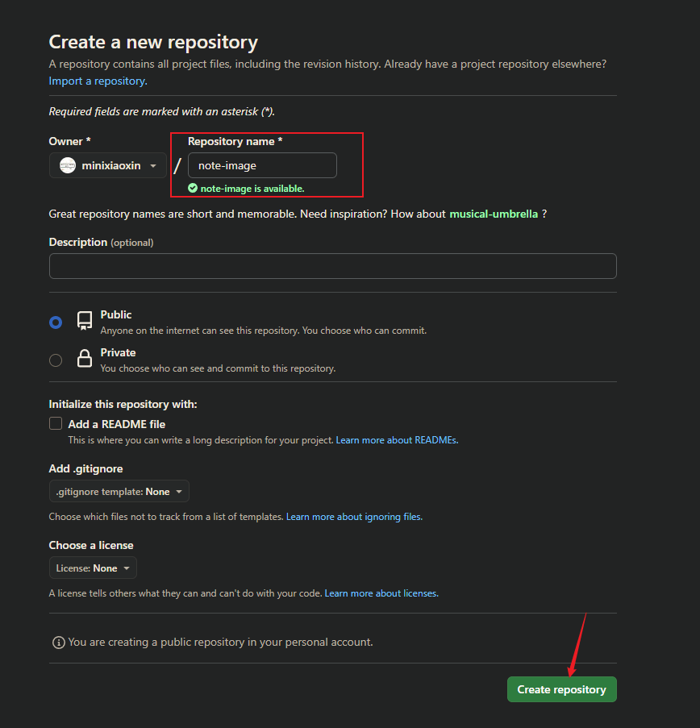The width and height of the screenshot is (700, 728).
Task: Click the Create repository button
Action: (x=561, y=689)
